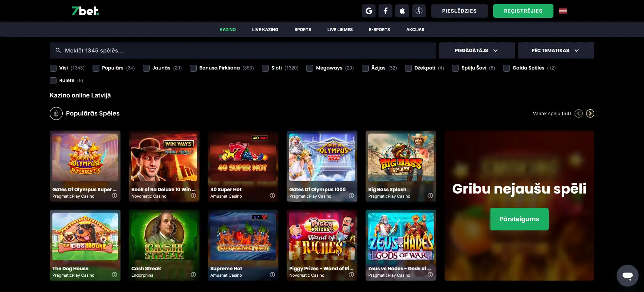Screen dimensions: 644x292
Task: Check the Populārs filter checkbox
Action: tap(96, 68)
